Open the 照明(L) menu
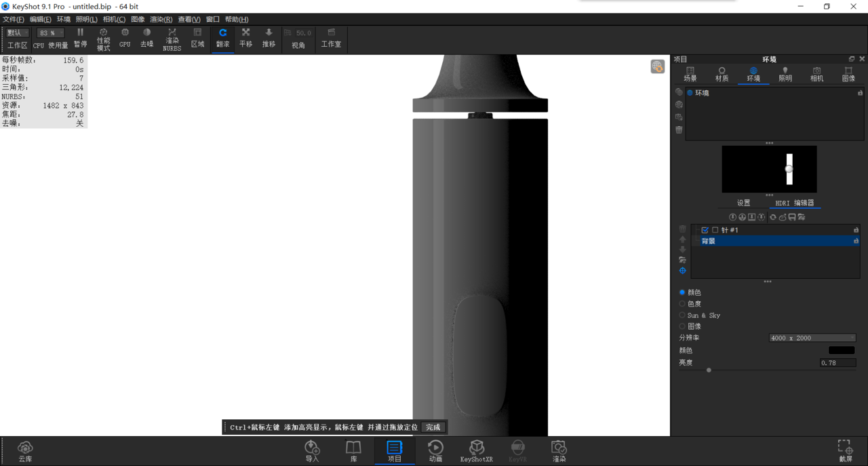The image size is (868, 466). click(87, 19)
